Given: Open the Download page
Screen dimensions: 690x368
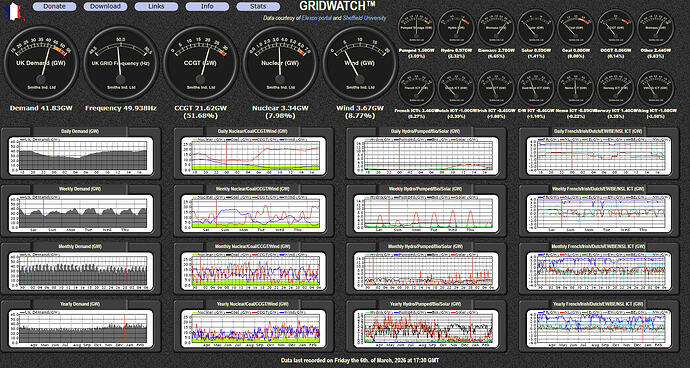Looking at the screenshot, I should pyautogui.click(x=105, y=7).
